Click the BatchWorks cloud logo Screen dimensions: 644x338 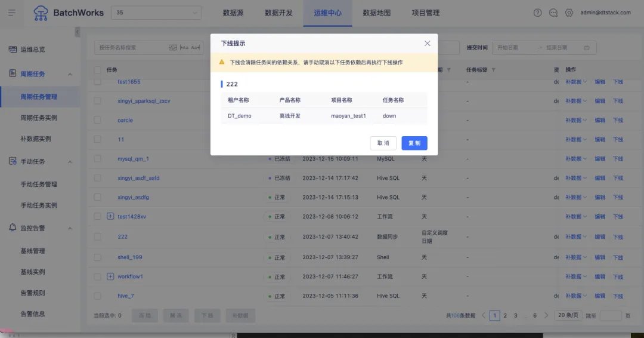41,13
